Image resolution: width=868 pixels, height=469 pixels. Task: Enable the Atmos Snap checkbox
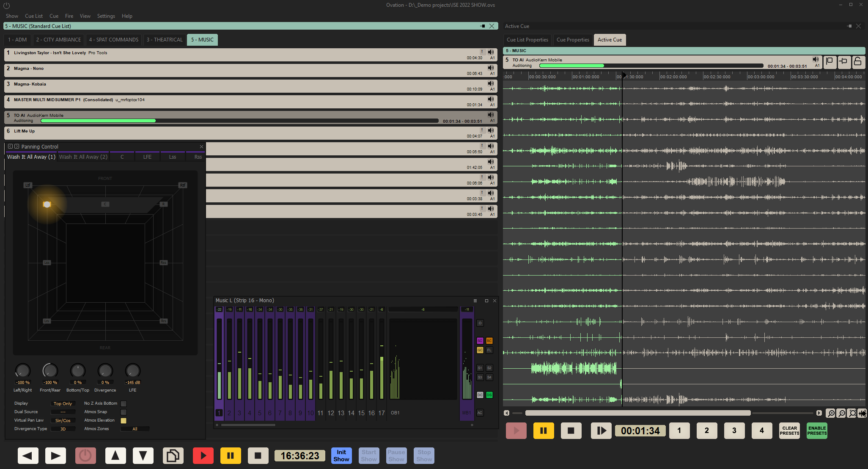pos(124,412)
